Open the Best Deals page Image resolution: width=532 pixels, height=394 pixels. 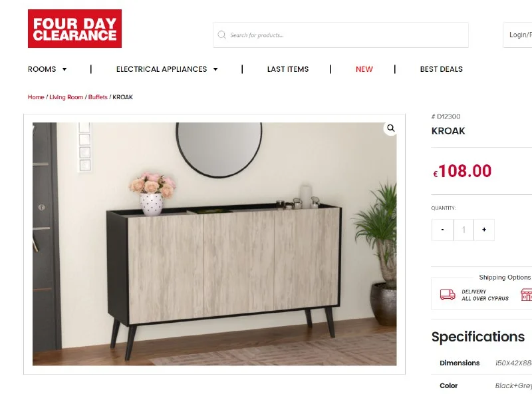441,69
